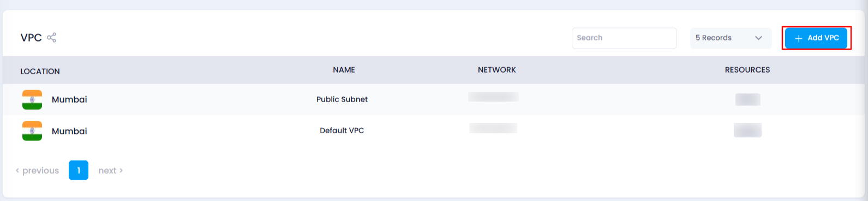This screenshot has height=201, width=868.
Task: Sort by NETWORK column header
Action: 497,70
